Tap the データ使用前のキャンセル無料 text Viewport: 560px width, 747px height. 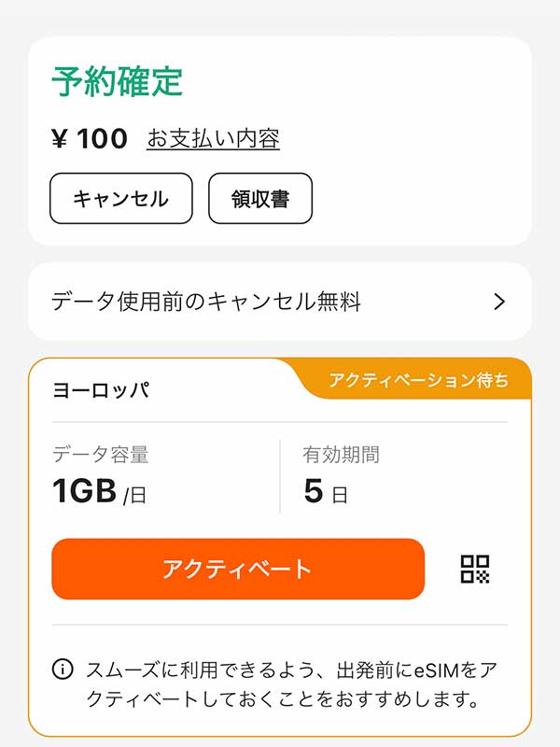[205, 302]
